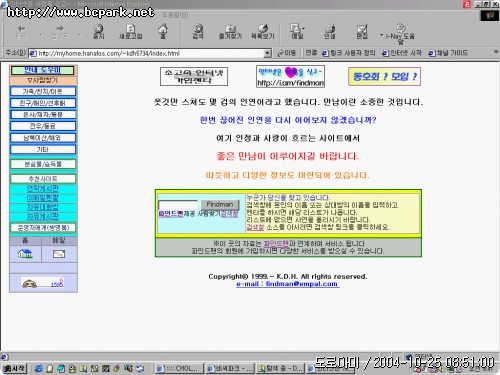The height and width of the screenshot is (375, 500).
Task: Select the 전우/동료 sidebar category
Action: click(43, 126)
